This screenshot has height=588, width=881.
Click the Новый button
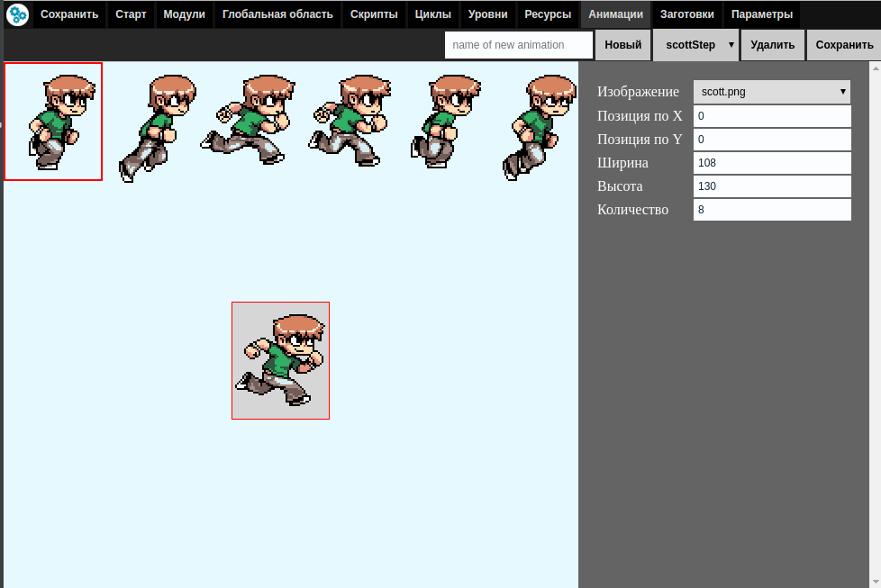622,45
